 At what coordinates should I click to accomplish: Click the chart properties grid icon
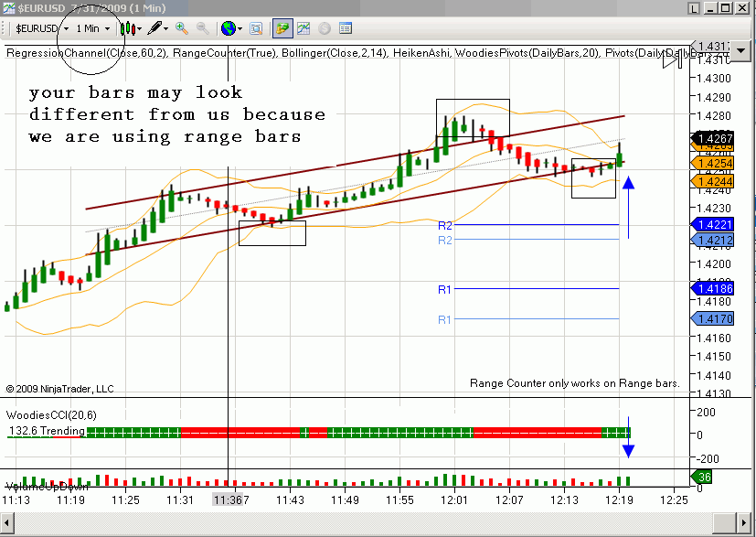pos(345,28)
